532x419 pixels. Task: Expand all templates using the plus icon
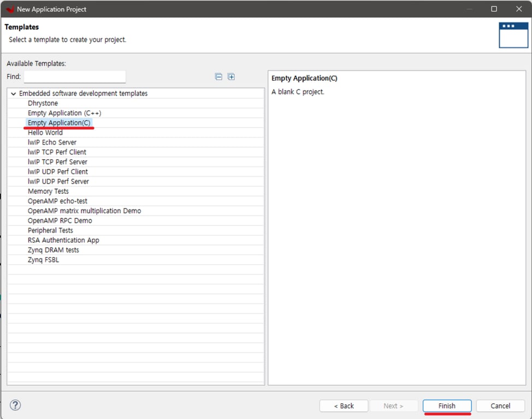click(x=232, y=76)
